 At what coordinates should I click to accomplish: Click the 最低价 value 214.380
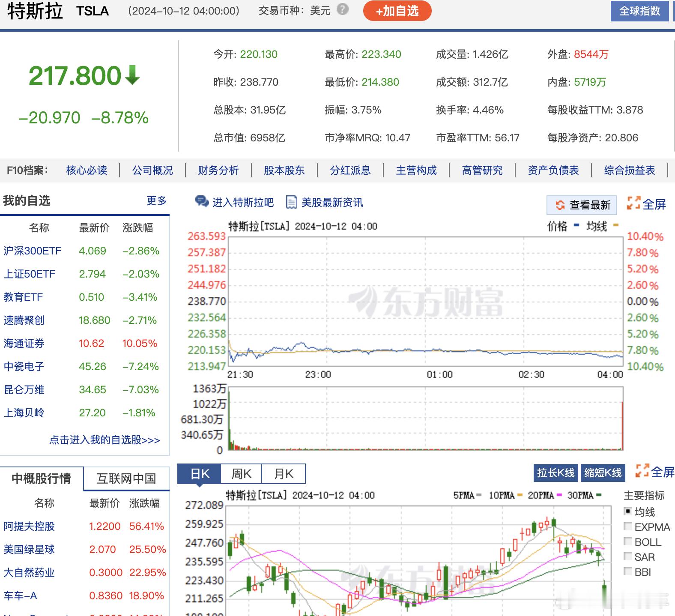click(x=380, y=82)
